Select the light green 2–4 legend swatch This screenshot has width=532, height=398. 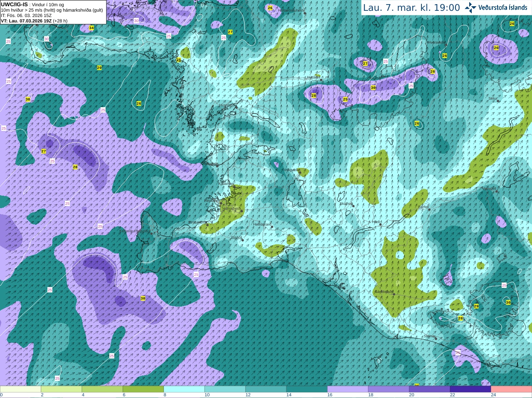pyautogui.click(x=61, y=389)
